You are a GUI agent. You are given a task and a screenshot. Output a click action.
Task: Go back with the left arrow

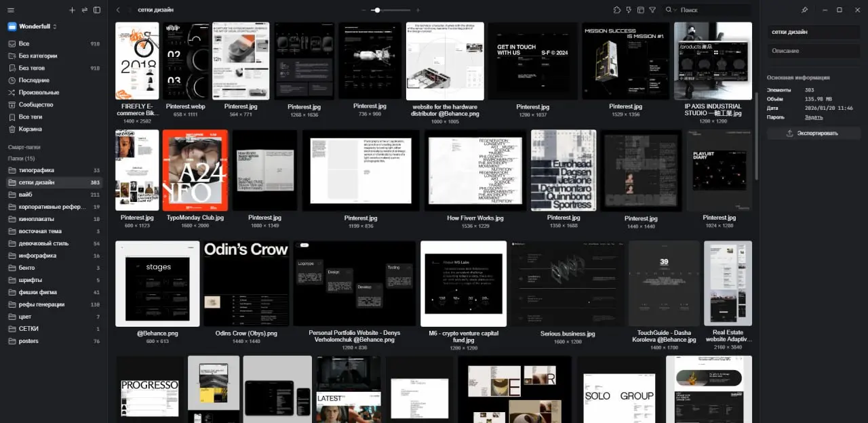[118, 10]
